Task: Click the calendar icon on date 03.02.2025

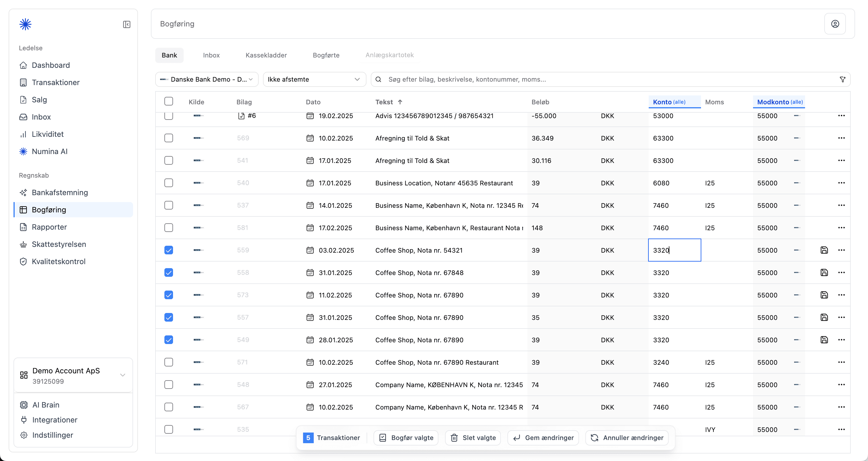Action: [310, 250]
